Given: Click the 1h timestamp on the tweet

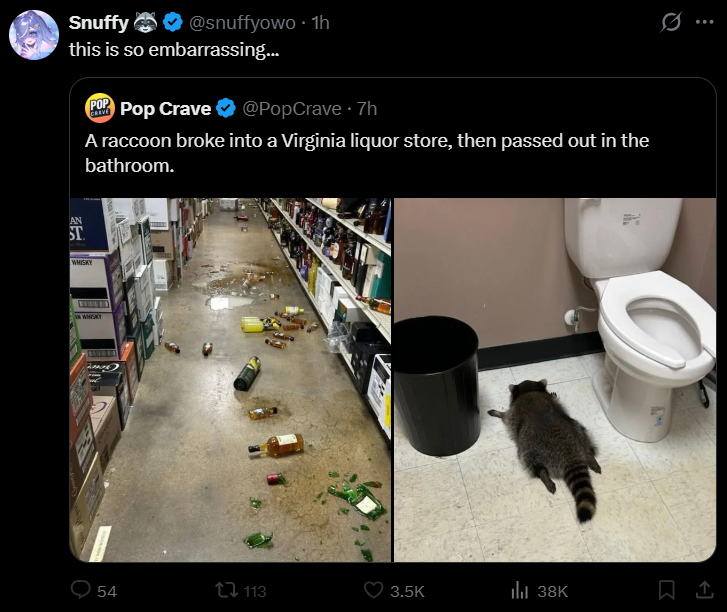Looking at the screenshot, I should 320,22.
